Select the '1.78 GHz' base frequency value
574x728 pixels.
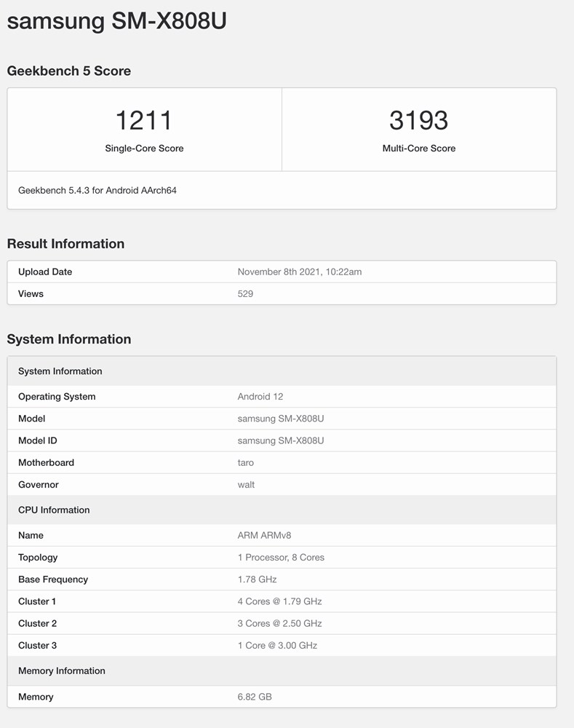[x=257, y=579]
